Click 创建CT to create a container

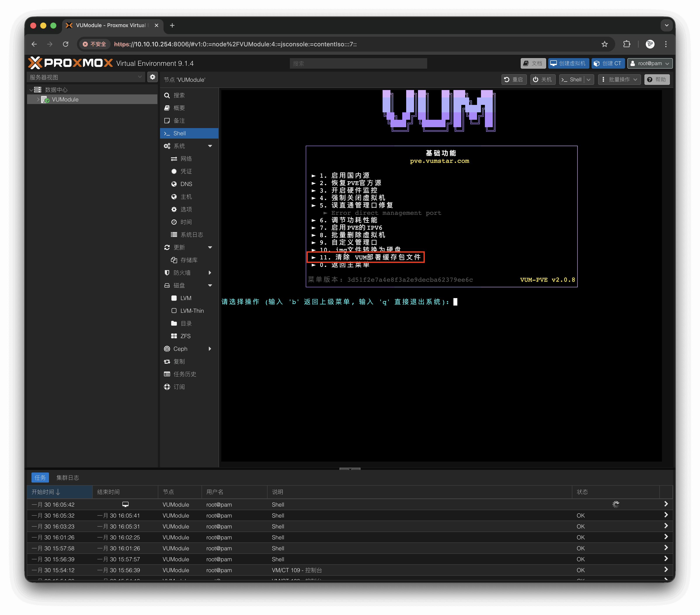click(x=608, y=63)
